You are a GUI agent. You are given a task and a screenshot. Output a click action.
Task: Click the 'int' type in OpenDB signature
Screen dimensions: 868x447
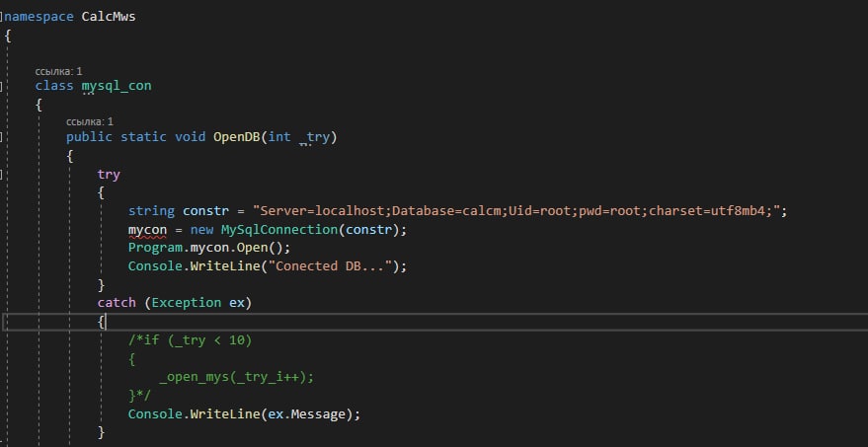point(279,136)
